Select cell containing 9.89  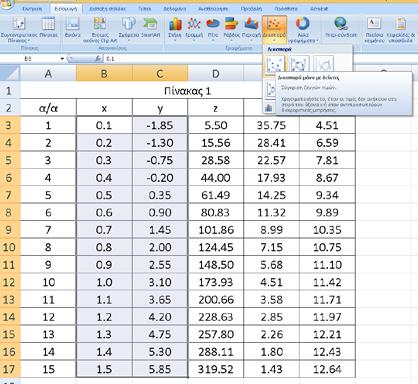[327, 212]
